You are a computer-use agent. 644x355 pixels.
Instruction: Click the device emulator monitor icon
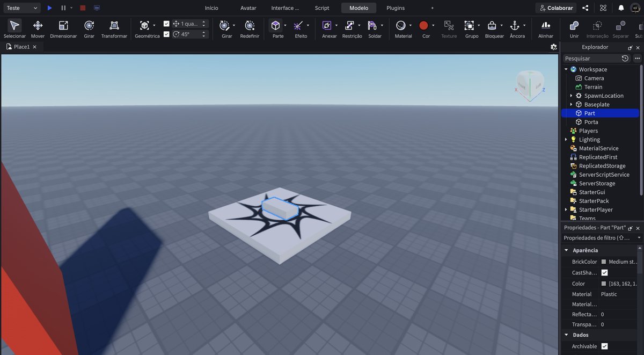click(x=97, y=8)
